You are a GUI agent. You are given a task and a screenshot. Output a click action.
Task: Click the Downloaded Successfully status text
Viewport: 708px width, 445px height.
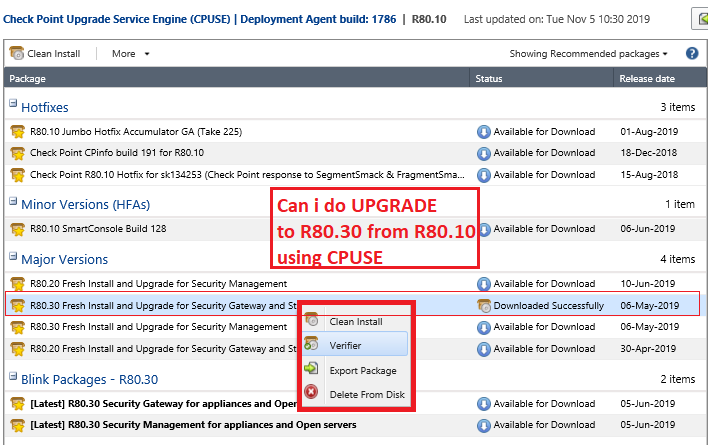pos(548,306)
